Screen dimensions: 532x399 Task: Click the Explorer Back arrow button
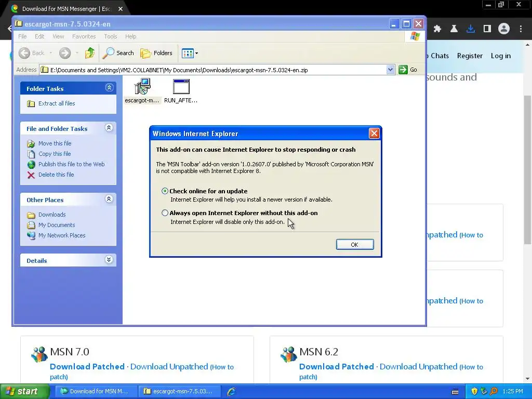pos(24,53)
